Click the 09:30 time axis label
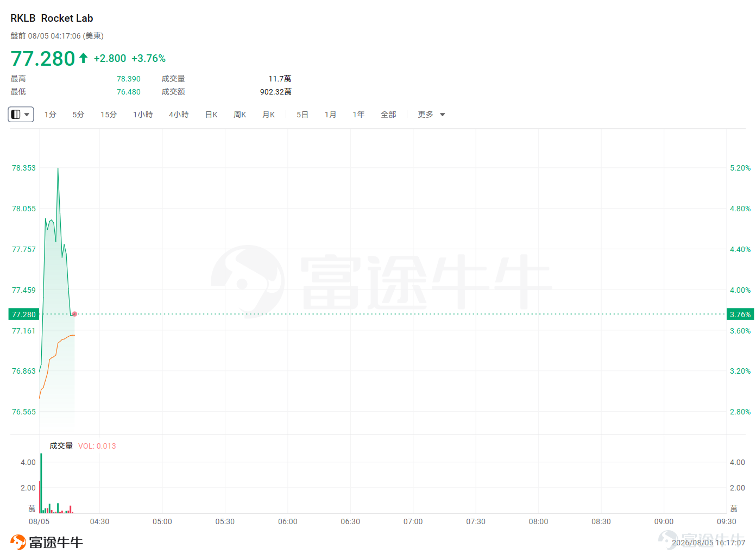Screen dimensions: 756x560 [x=727, y=521]
